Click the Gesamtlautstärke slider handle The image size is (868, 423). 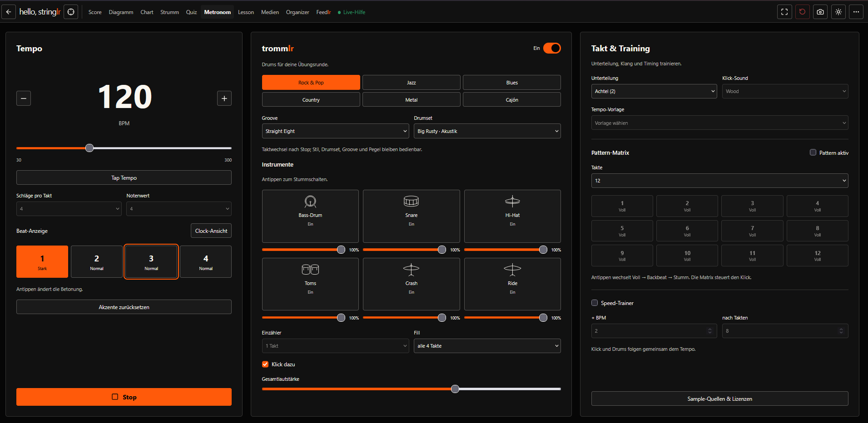(x=455, y=389)
